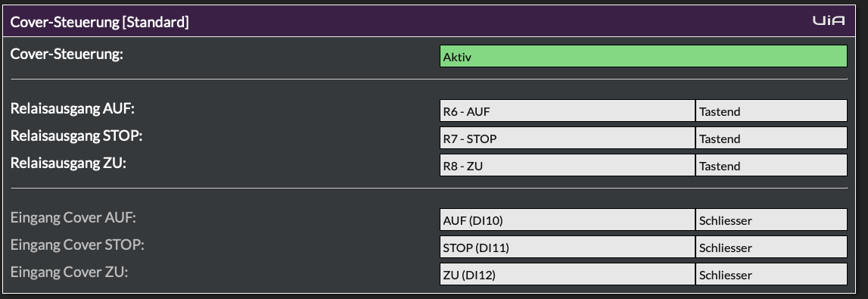This screenshot has width=868, height=299.
Task: Choose the R8 - ZU relay output
Action: click(x=568, y=165)
